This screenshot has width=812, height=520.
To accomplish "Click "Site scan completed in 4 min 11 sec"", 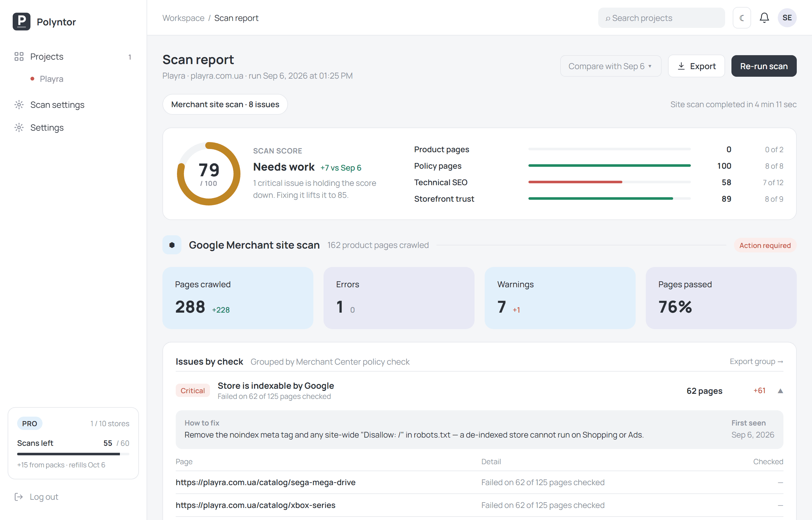I will point(733,104).
